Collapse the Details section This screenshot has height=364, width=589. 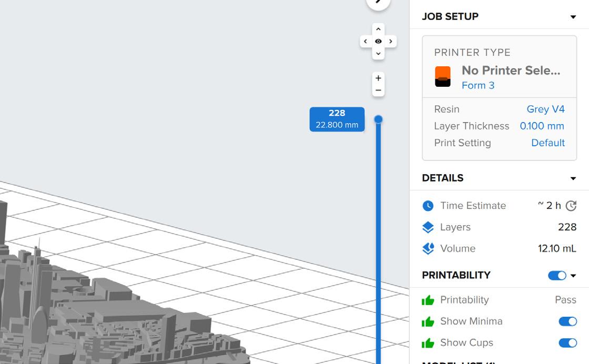point(573,178)
